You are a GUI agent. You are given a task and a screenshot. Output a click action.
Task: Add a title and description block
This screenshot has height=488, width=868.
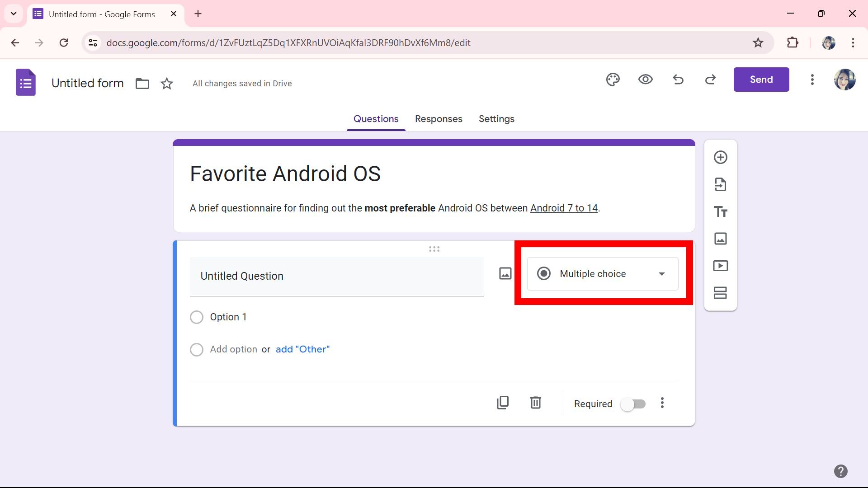[x=720, y=211]
